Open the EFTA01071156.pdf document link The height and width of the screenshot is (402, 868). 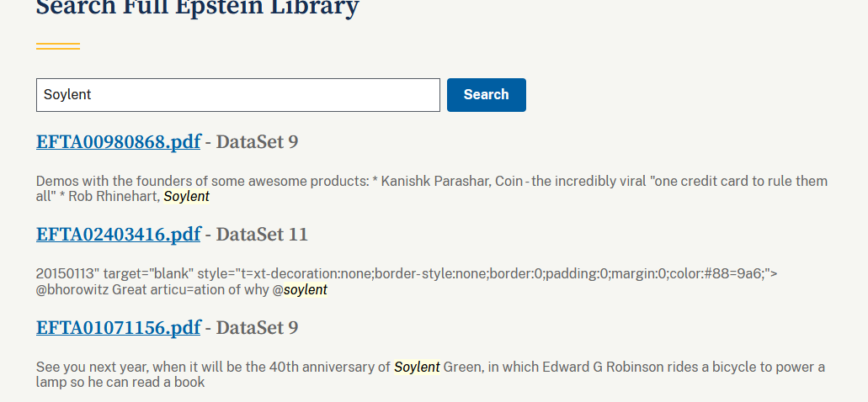click(118, 327)
